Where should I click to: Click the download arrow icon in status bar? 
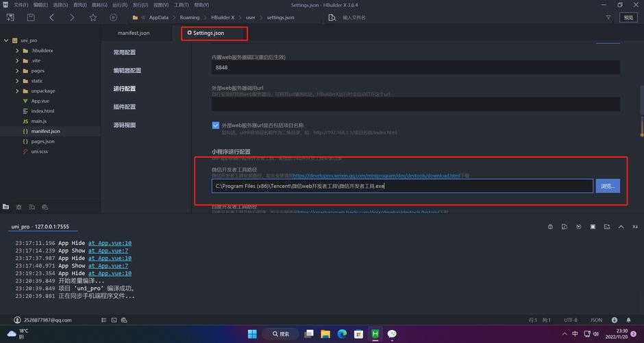615,320
